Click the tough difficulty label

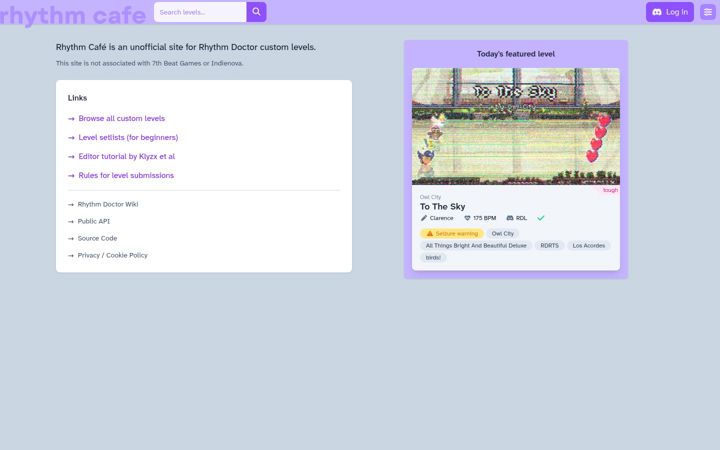610,190
